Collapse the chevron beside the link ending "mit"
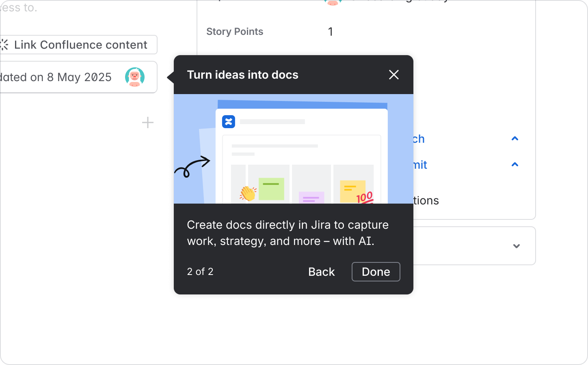Viewport: 588px width, 365px height. 515,165
